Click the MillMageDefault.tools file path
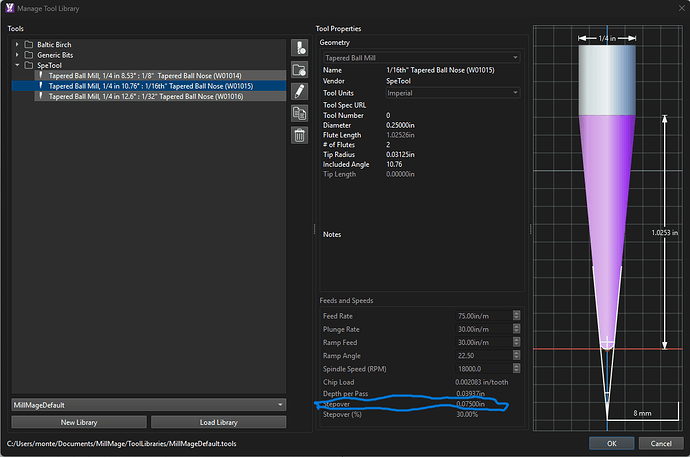690x457 pixels. pos(122,443)
